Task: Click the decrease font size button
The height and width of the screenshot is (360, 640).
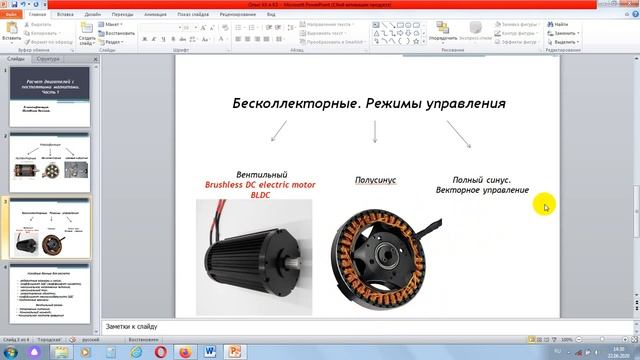Action: pyautogui.click(x=212, y=28)
